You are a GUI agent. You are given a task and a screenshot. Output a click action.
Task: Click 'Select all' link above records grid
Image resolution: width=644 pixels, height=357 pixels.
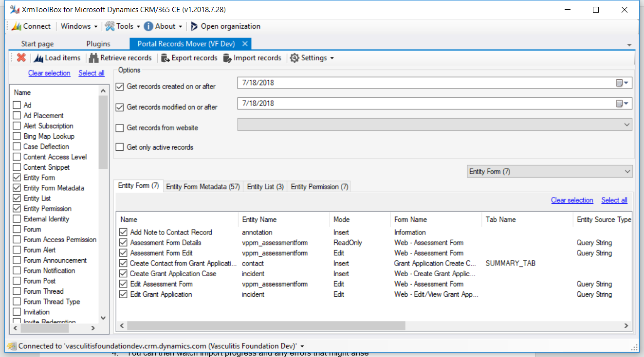[x=614, y=200]
